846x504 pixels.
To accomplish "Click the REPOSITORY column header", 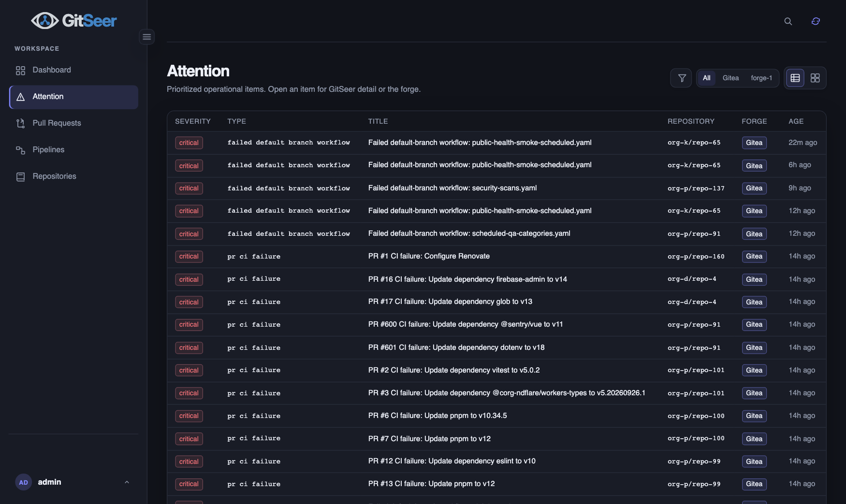I will click(691, 121).
